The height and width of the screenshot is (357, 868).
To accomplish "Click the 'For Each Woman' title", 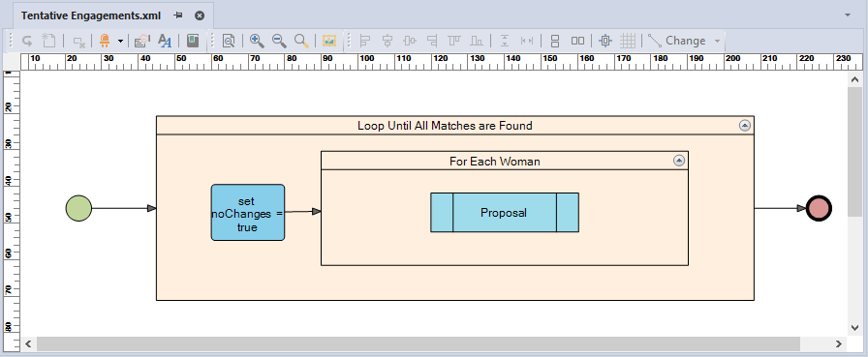I will 495,162.
